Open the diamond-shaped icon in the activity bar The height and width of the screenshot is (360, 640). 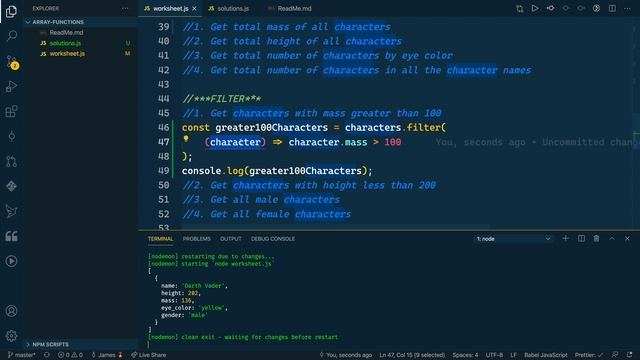click(11, 186)
